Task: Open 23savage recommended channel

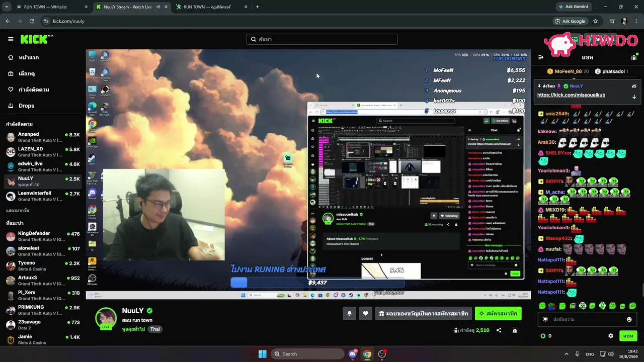Action: (43, 324)
